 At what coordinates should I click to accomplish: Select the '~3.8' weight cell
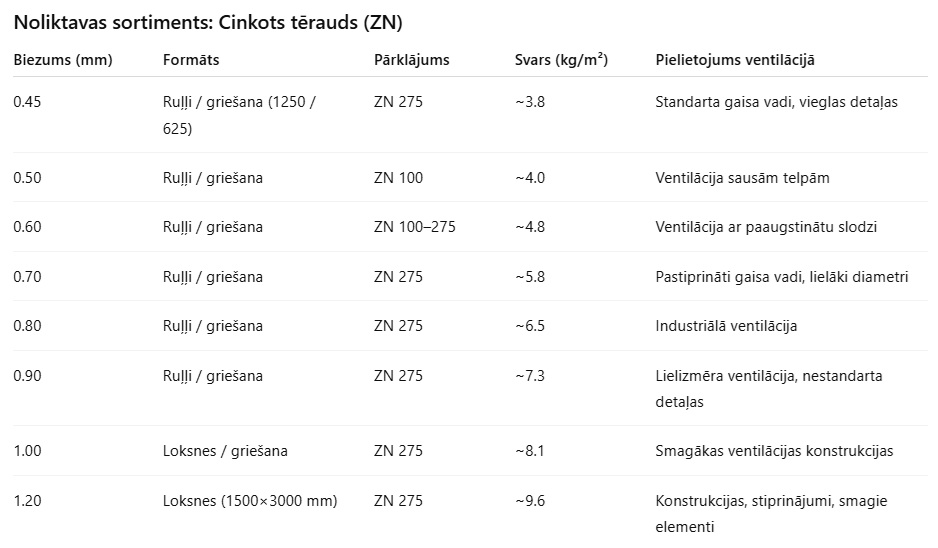(530, 102)
